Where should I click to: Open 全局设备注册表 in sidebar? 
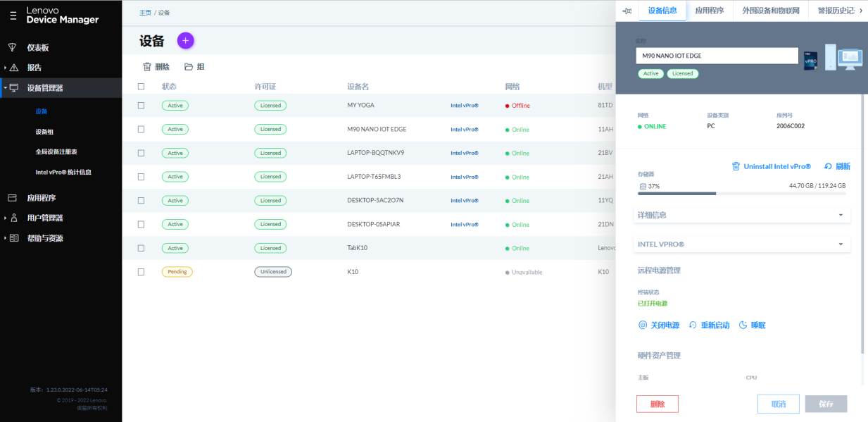point(56,151)
